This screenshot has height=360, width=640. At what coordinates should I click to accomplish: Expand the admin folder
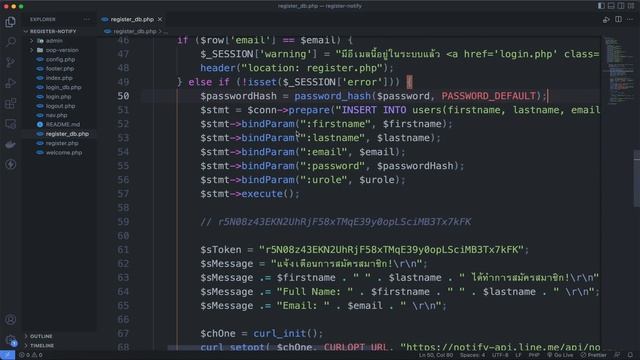54,41
